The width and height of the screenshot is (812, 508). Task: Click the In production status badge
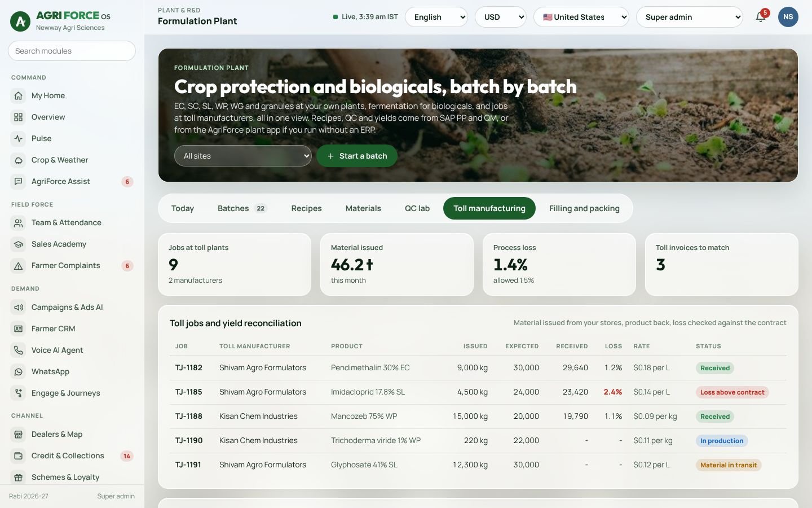722,441
